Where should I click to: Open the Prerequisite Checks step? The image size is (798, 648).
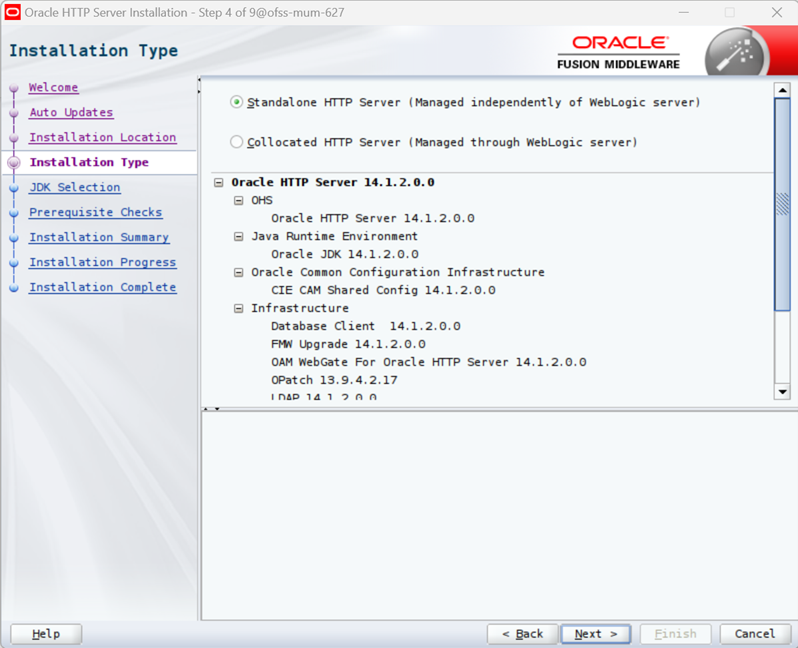click(x=96, y=212)
